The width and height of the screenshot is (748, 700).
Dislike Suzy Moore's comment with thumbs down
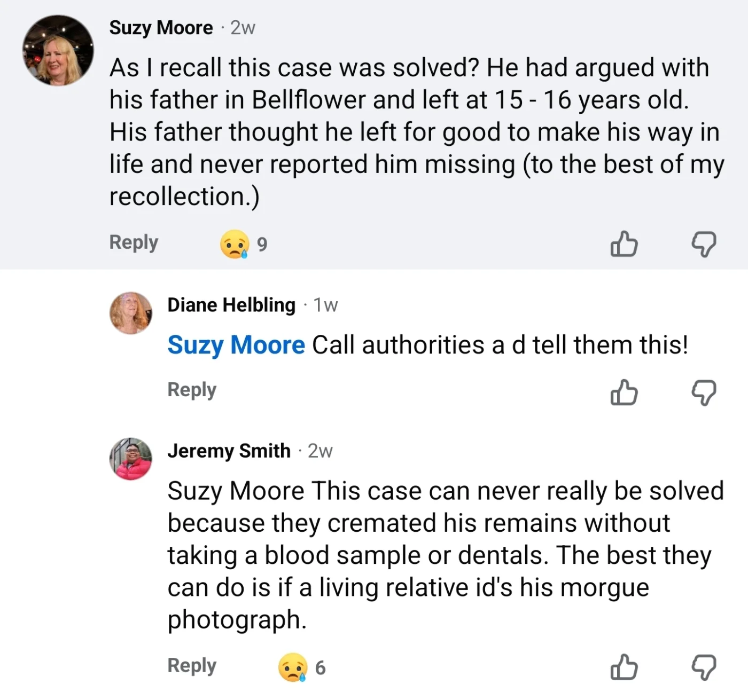tap(704, 245)
